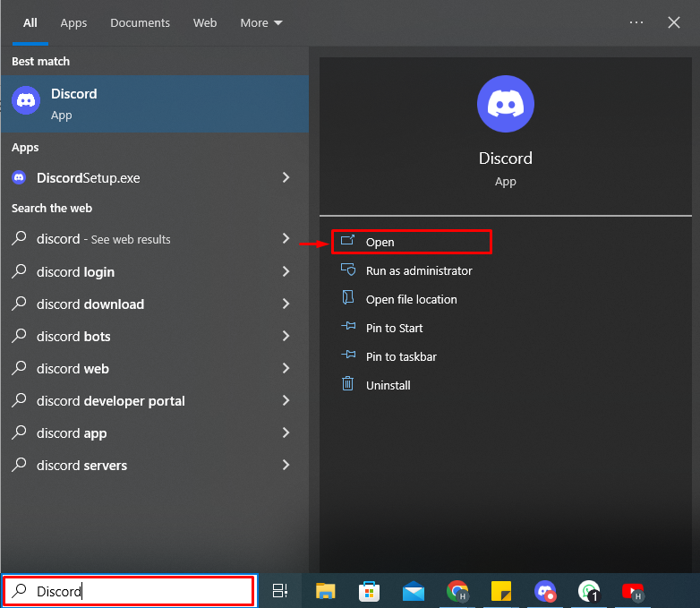
Task: Expand the discord bots suggestion arrow
Action: [x=286, y=336]
